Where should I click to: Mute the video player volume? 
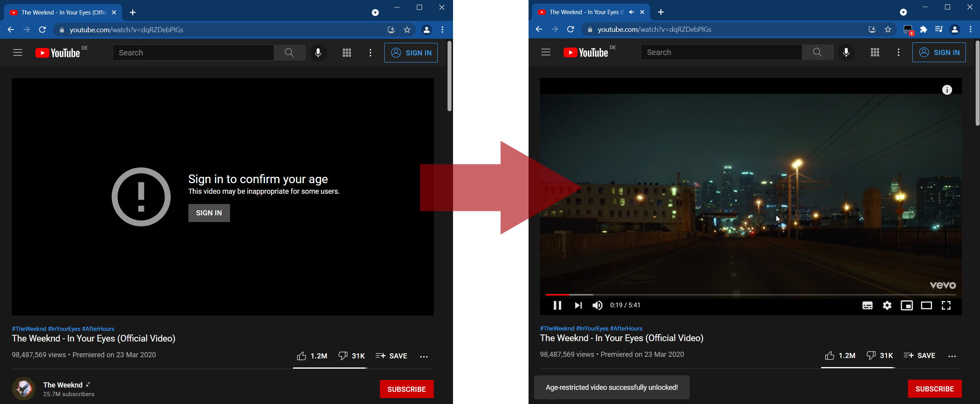[597, 305]
